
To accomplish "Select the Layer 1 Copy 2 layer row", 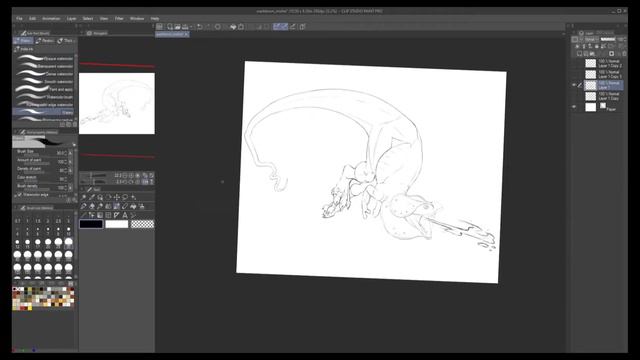I will click(604, 63).
